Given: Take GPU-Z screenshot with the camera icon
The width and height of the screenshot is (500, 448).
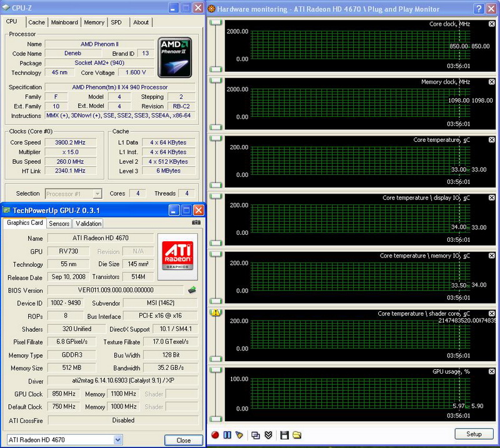Looking at the screenshot, I should (196, 222).
